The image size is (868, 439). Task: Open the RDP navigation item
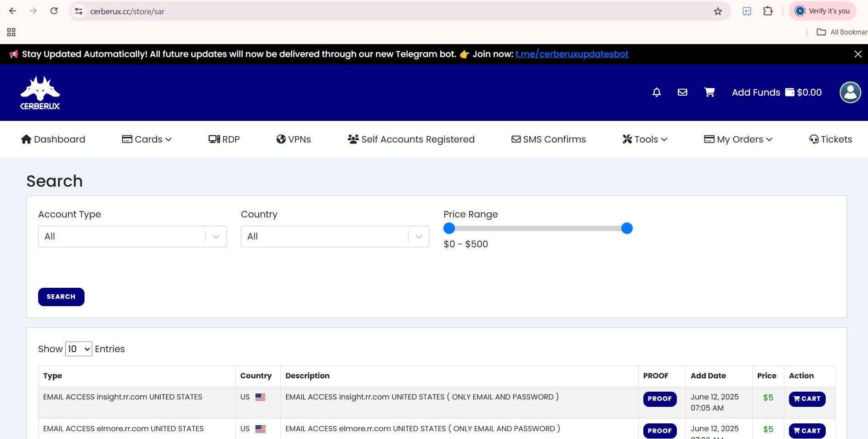[224, 139]
